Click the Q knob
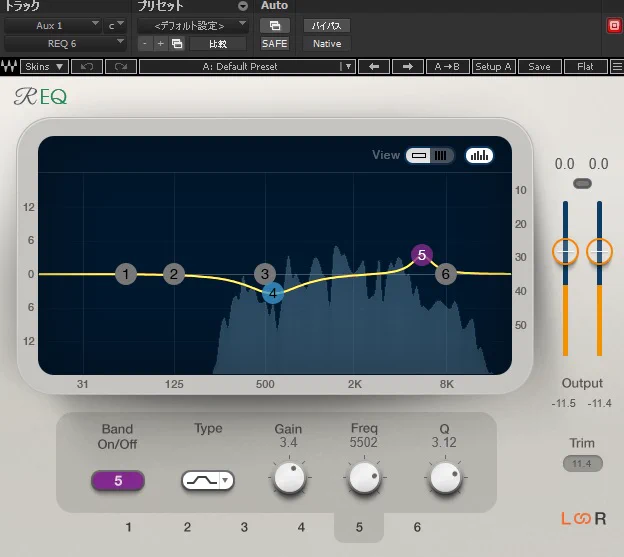The height and width of the screenshot is (557, 624). pyautogui.click(x=445, y=477)
